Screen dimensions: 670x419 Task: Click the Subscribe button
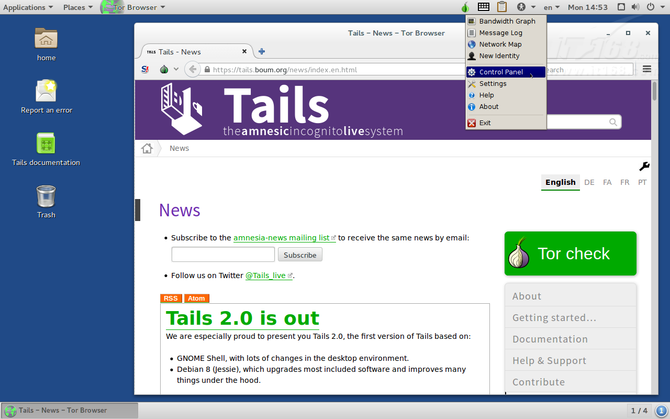coord(300,255)
